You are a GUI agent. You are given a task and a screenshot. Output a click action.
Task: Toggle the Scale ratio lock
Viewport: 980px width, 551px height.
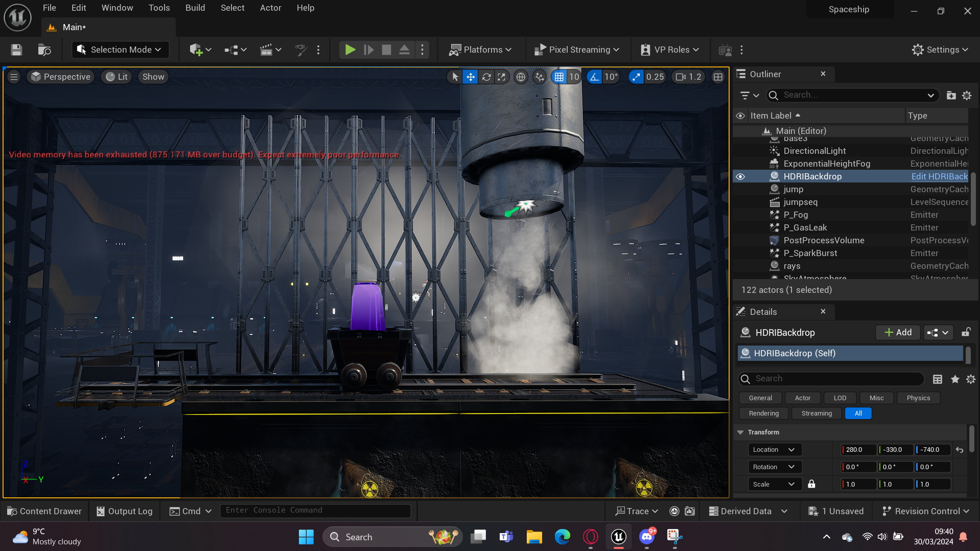click(x=811, y=484)
